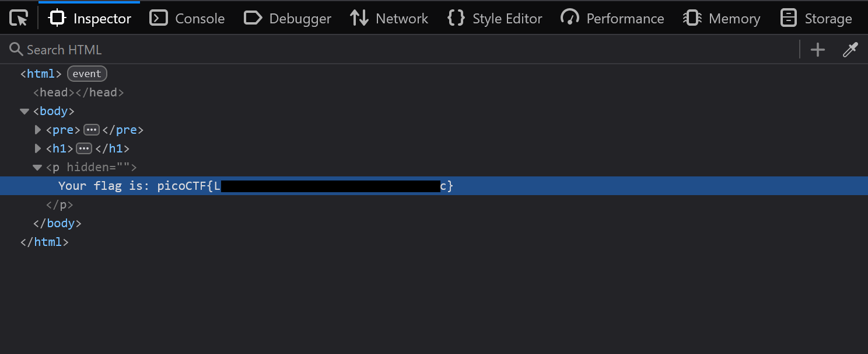Open the Console panel icon
This screenshot has height=354, width=868.
158,18
